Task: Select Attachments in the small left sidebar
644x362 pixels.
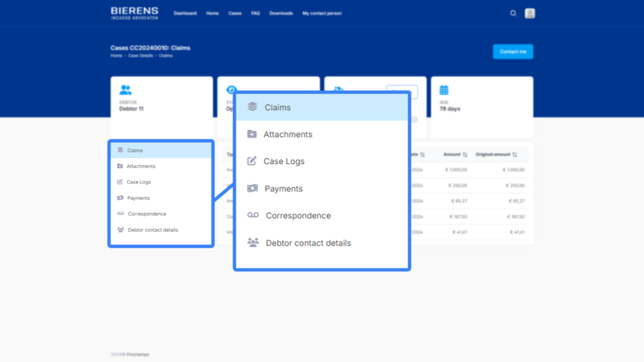Action: (x=141, y=167)
